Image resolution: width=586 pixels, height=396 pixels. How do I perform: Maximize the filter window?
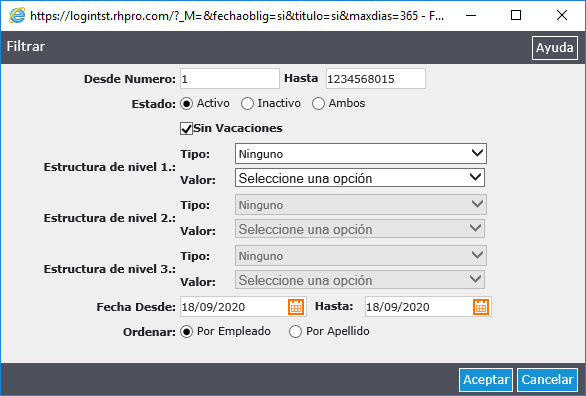click(x=516, y=15)
